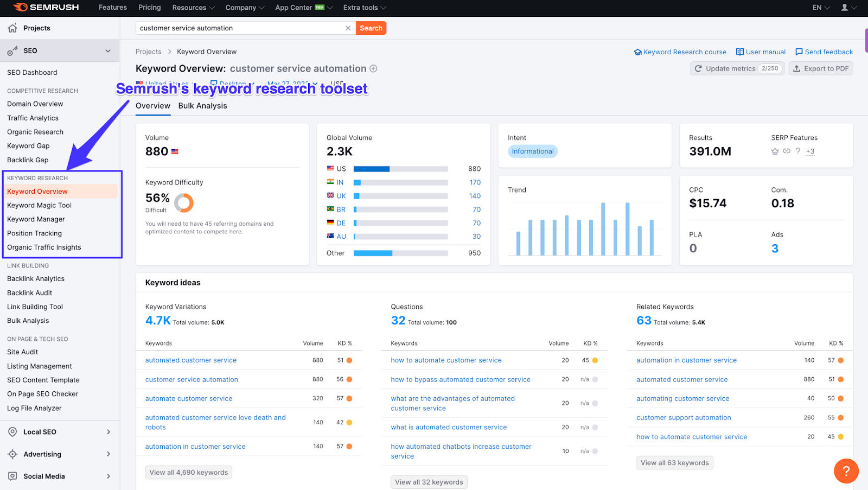Click the orange Search button
The width and height of the screenshot is (868, 490).
(x=371, y=28)
